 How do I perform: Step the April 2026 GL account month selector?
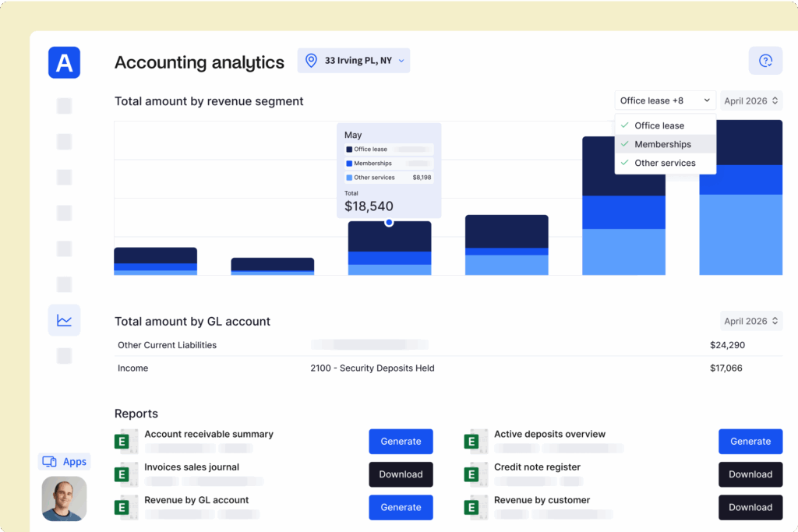tap(750, 320)
